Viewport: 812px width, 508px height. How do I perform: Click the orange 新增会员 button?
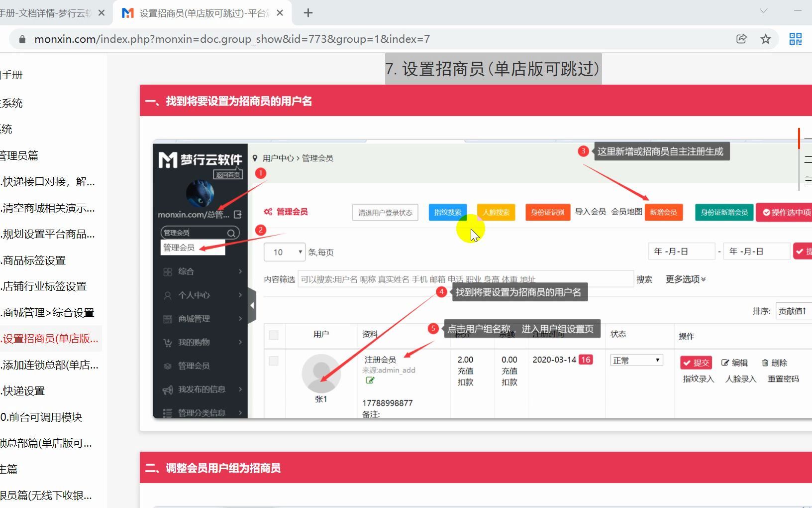click(x=663, y=212)
